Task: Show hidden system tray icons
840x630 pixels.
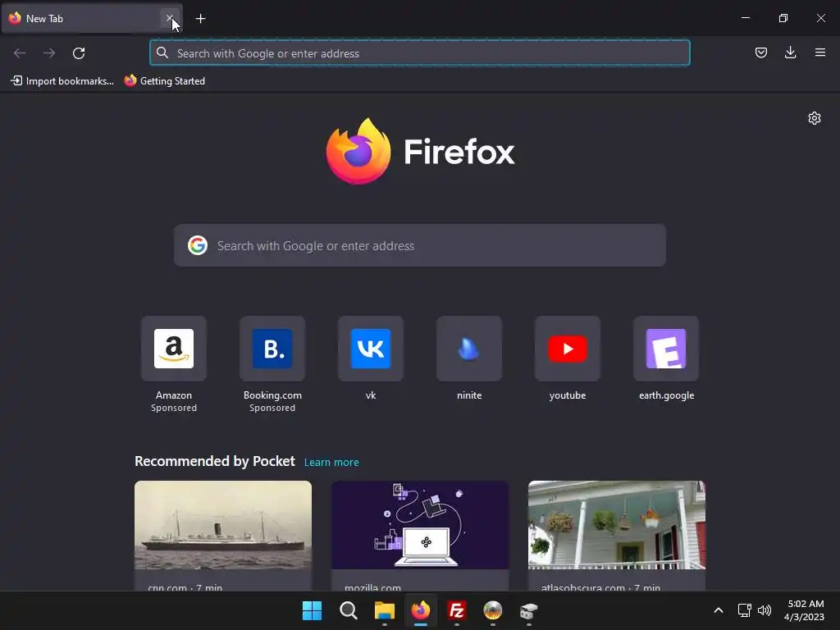Action: pos(719,610)
